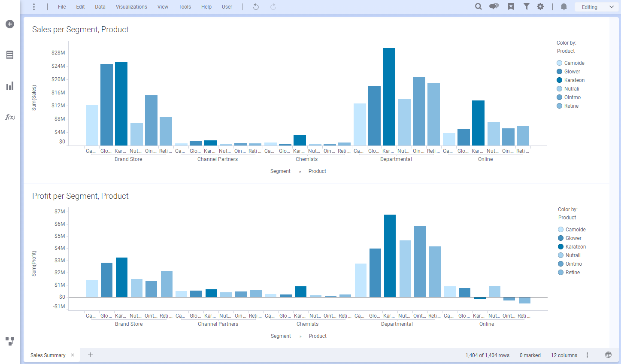Open the Bookmarks panel

click(511, 6)
